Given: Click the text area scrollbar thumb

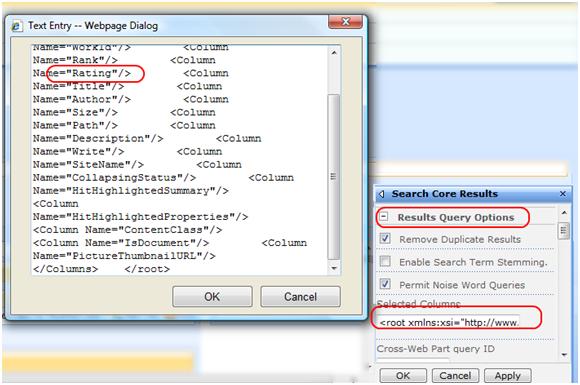Looking at the screenshot, I should [x=334, y=177].
